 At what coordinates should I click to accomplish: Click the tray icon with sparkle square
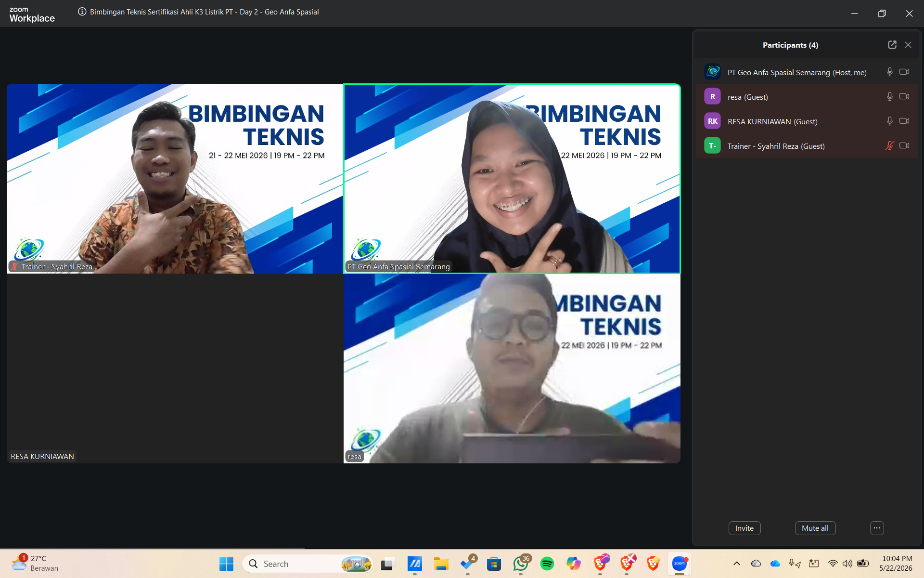coord(814,564)
